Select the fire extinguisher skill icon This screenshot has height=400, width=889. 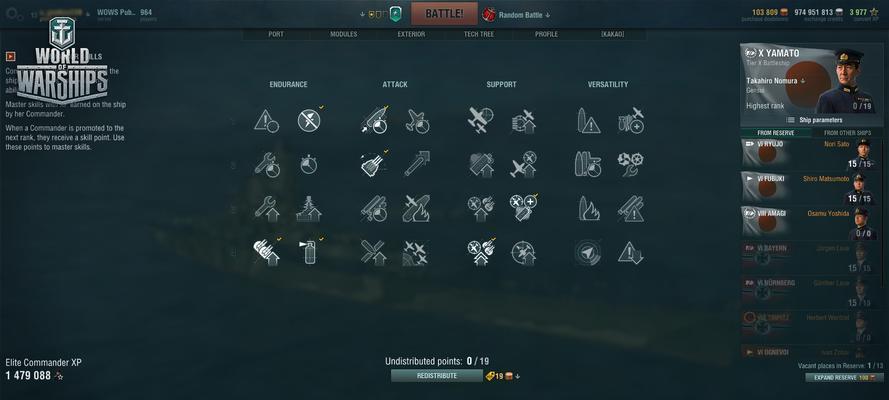click(310, 252)
